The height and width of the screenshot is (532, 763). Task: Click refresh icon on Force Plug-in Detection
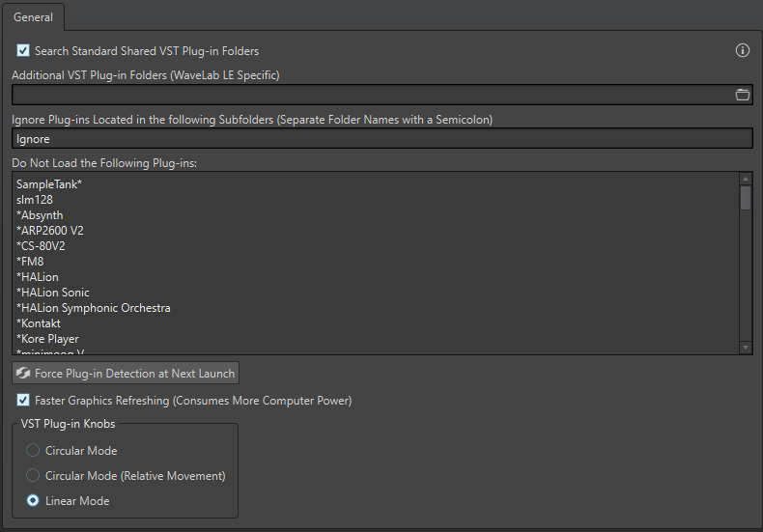23,373
